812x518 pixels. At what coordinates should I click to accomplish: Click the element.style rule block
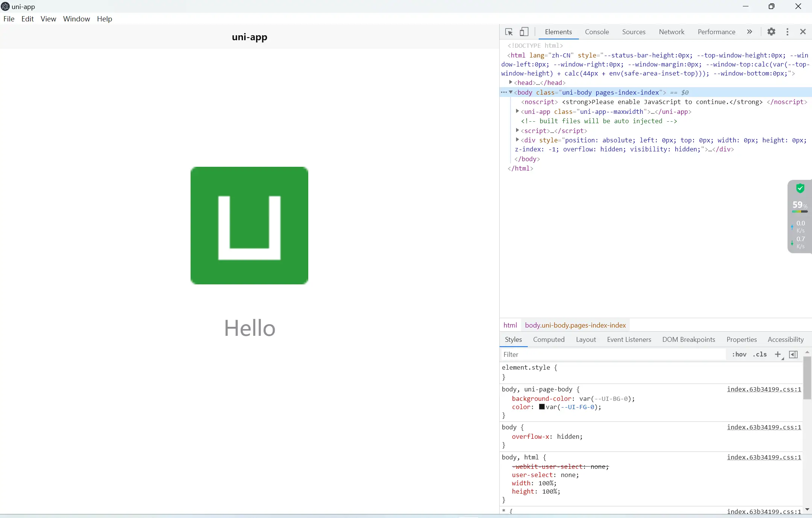point(651,372)
